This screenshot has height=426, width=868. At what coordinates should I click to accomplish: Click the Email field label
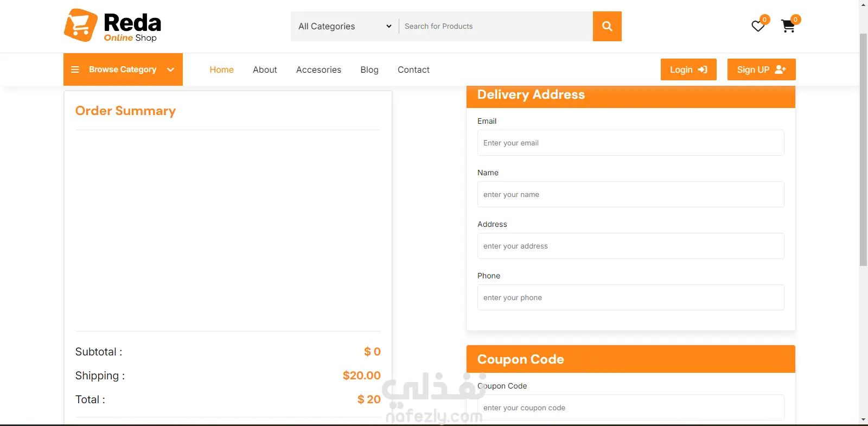pos(487,121)
